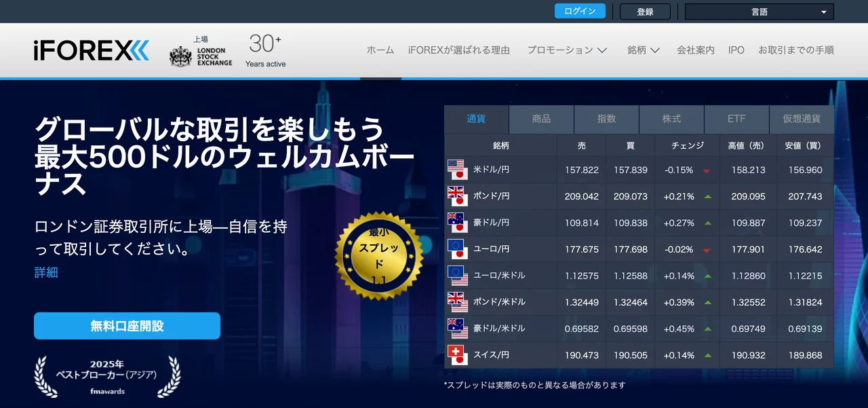Open 会社案内 in navigation

[x=695, y=50]
